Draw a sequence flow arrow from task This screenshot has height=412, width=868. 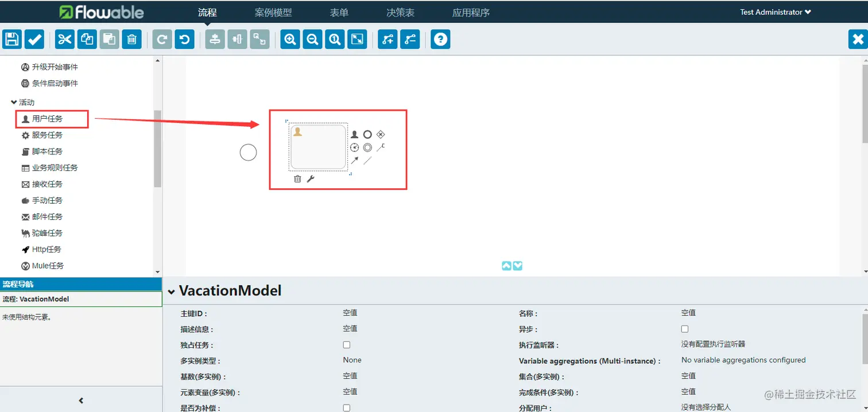[354, 161]
